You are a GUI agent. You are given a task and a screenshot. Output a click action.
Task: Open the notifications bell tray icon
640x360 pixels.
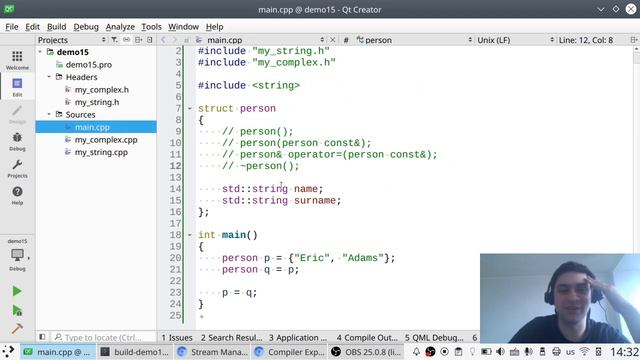416,351
